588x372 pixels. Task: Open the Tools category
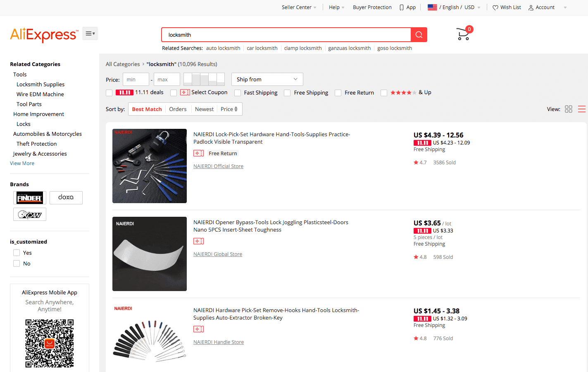20,74
